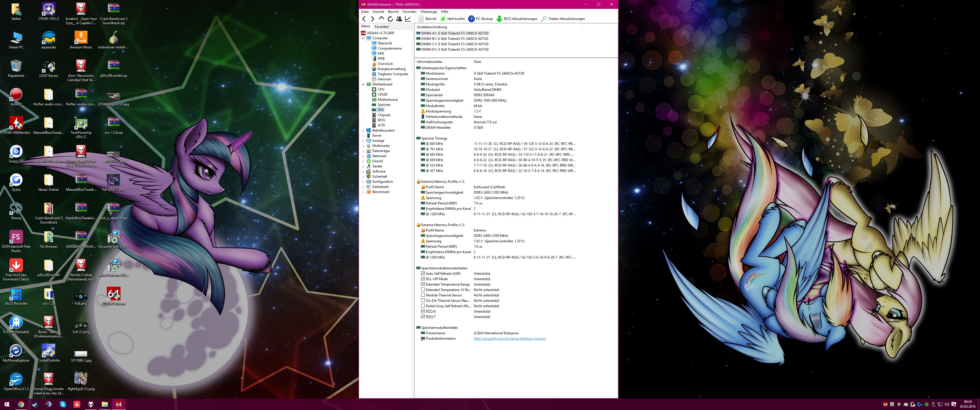
Task: Open the graph chart toolbar icon
Action: (408, 19)
